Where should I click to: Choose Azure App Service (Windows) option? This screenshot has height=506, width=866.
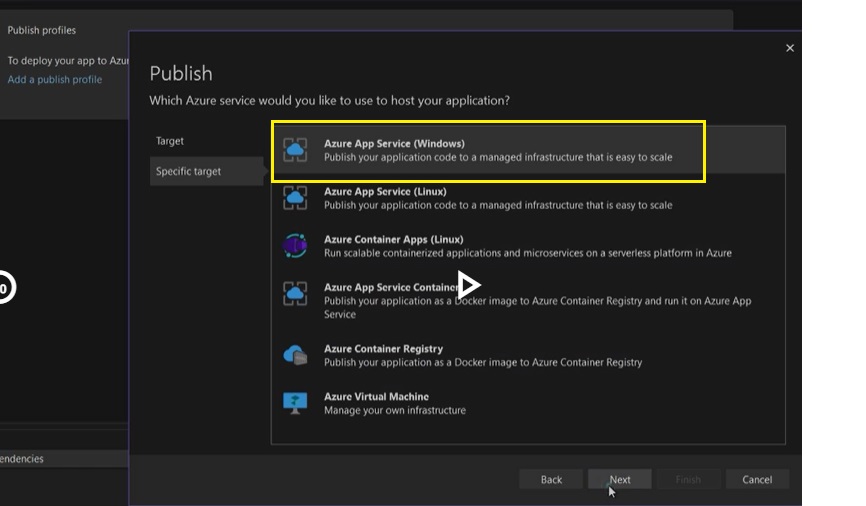pyautogui.click(x=528, y=150)
